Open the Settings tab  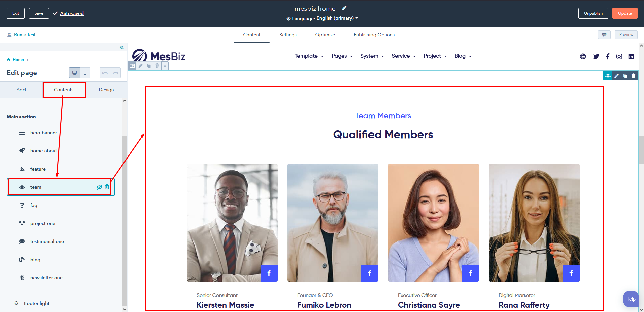click(x=288, y=35)
